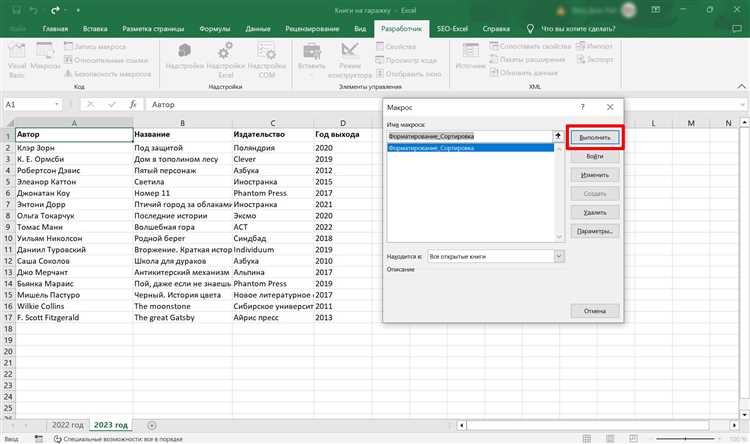Click the Параметры... button
The image size is (750, 444).
(595, 231)
